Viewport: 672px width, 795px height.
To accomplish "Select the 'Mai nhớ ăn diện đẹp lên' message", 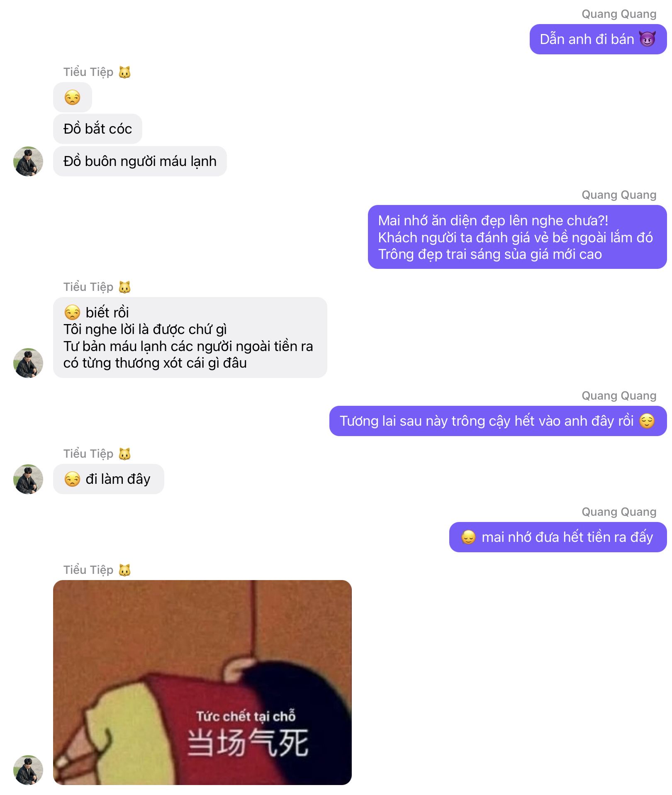I will point(517,237).
